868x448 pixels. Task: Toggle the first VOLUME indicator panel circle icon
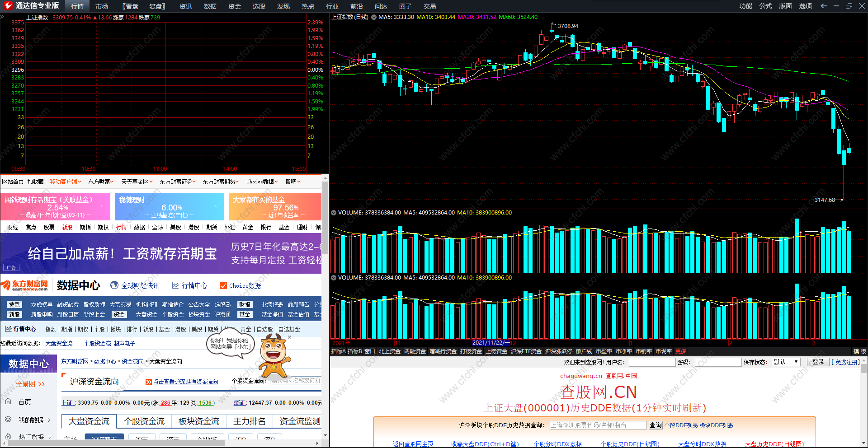pos(334,213)
